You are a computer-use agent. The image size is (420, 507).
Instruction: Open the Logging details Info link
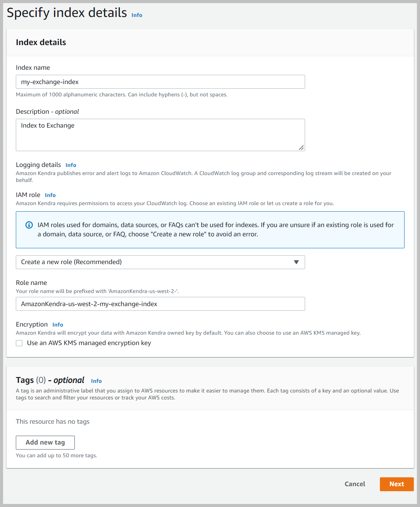71,165
